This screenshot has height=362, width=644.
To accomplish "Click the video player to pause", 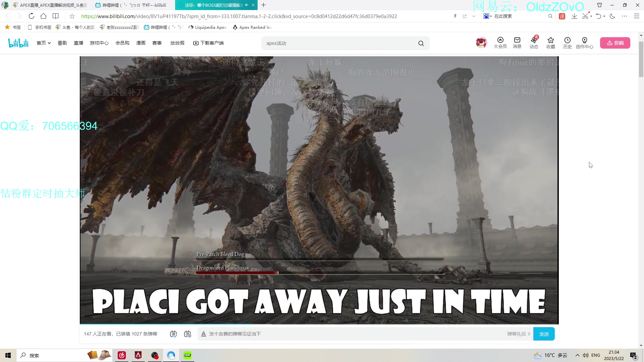I will pos(319,190).
